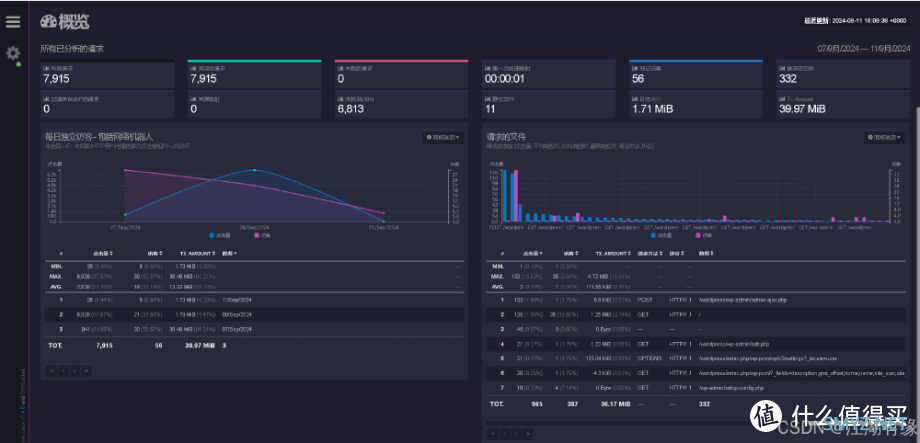Toggle blue 点击量 legend in 请求的文件 chart
This screenshot has width=920, height=443.
[662, 235]
